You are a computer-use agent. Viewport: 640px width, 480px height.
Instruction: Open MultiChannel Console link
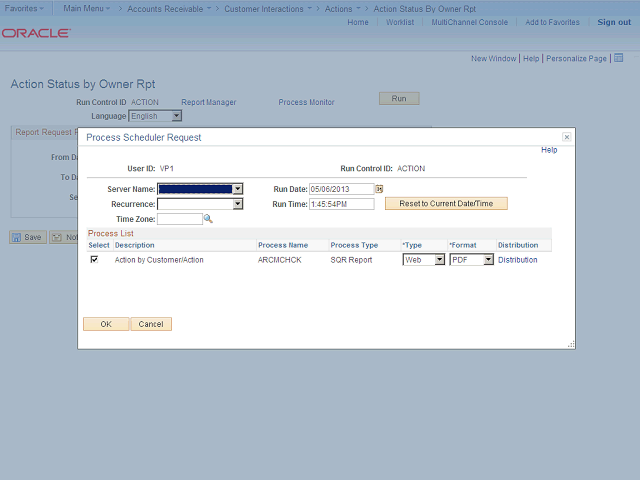click(x=469, y=22)
